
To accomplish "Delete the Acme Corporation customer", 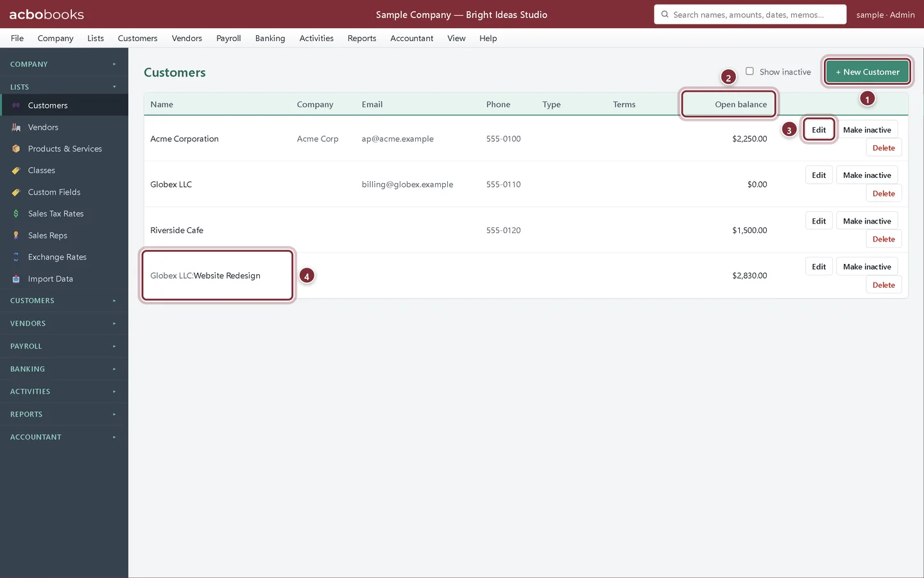I will (884, 148).
